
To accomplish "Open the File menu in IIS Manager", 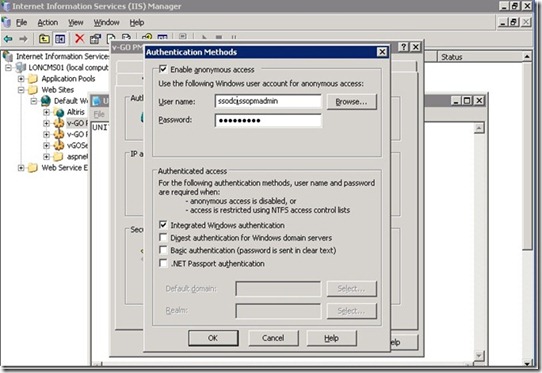I will pos(21,22).
